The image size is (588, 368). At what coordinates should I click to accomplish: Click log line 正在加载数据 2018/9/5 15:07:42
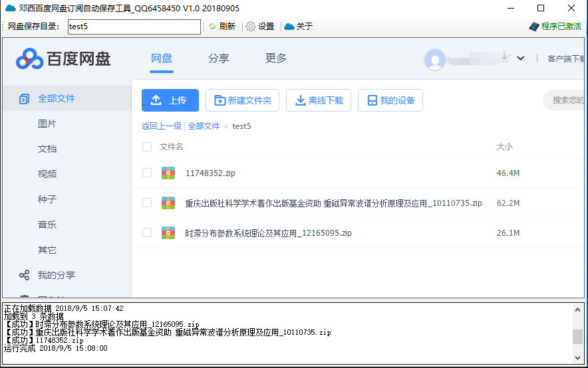point(63,308)
